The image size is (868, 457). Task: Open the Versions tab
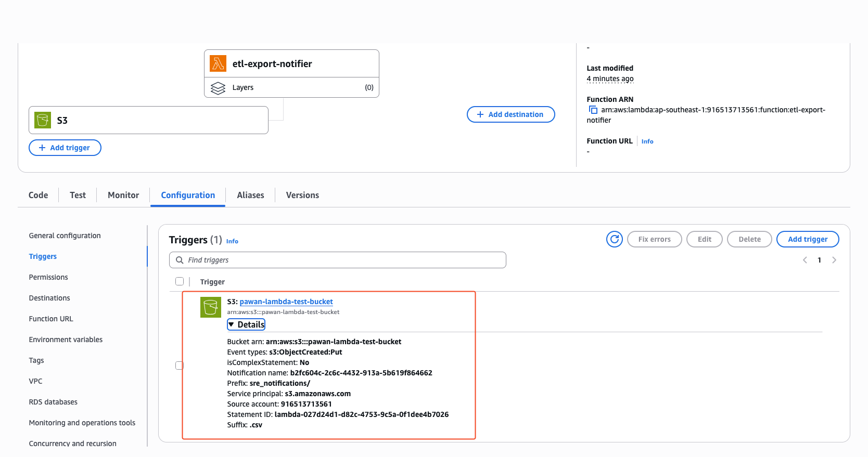(x=302, y=195)
